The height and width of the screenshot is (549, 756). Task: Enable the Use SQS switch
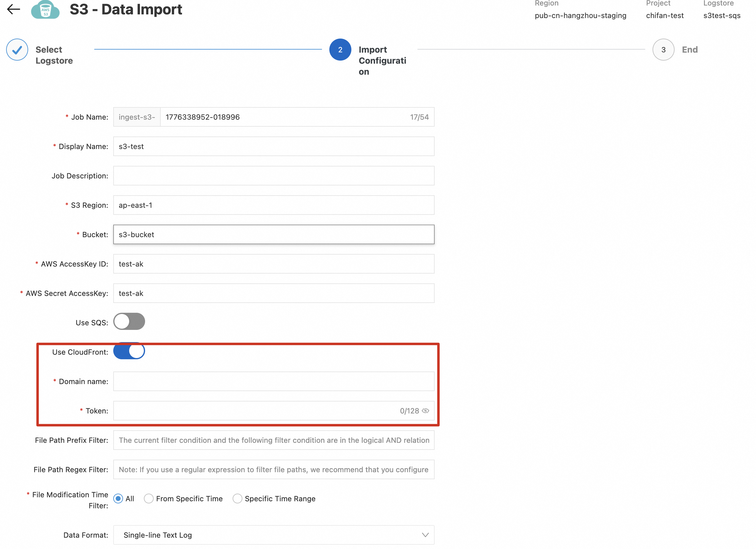[129, 322]
